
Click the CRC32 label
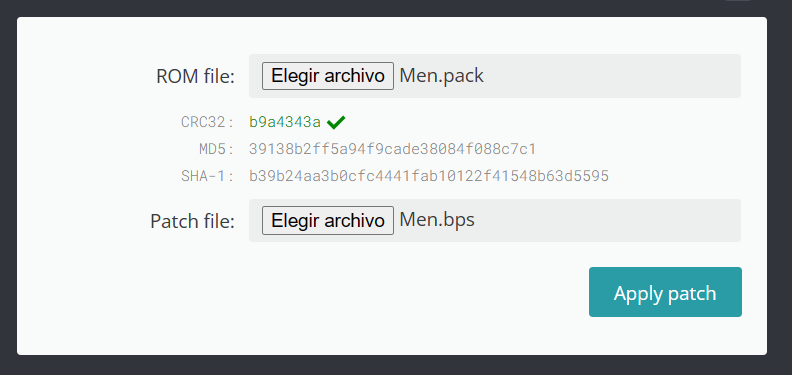(x=208, y=122)
